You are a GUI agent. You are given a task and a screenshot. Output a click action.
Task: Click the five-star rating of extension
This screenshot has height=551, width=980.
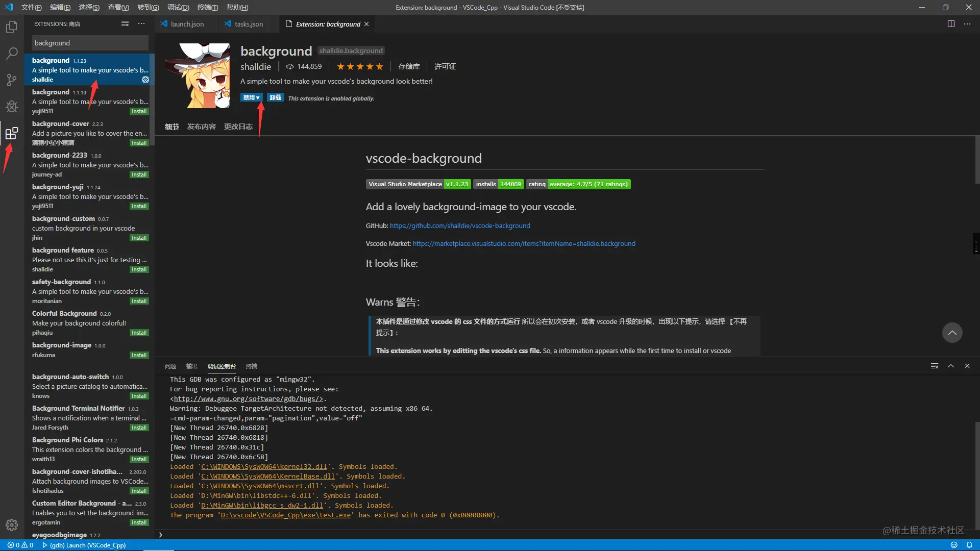tap(360, 66)
